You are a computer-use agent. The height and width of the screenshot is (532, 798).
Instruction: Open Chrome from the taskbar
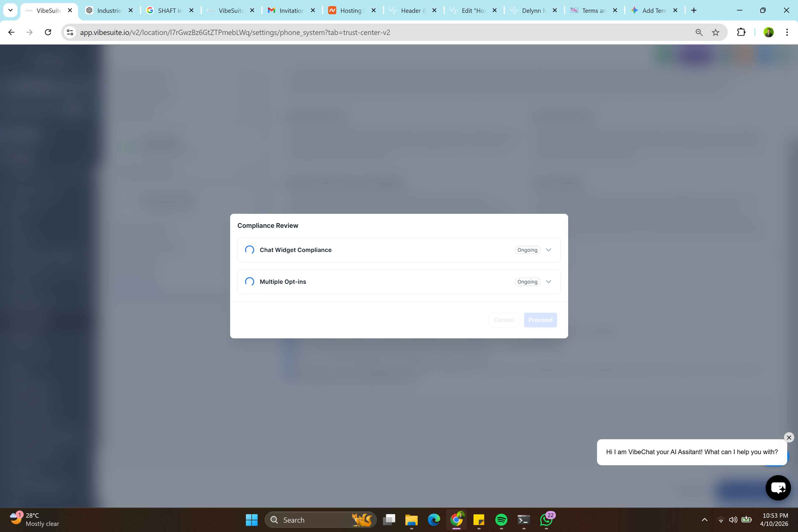point(456,520)
